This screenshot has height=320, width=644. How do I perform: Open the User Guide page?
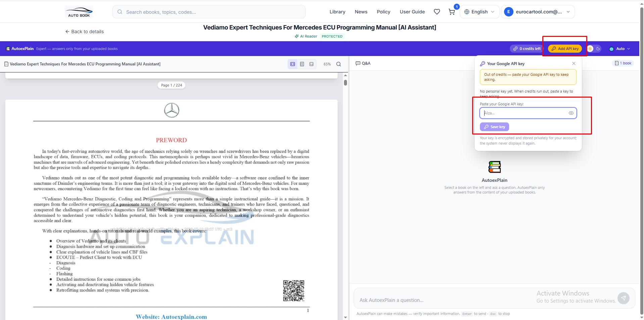[x=412, y=12]
